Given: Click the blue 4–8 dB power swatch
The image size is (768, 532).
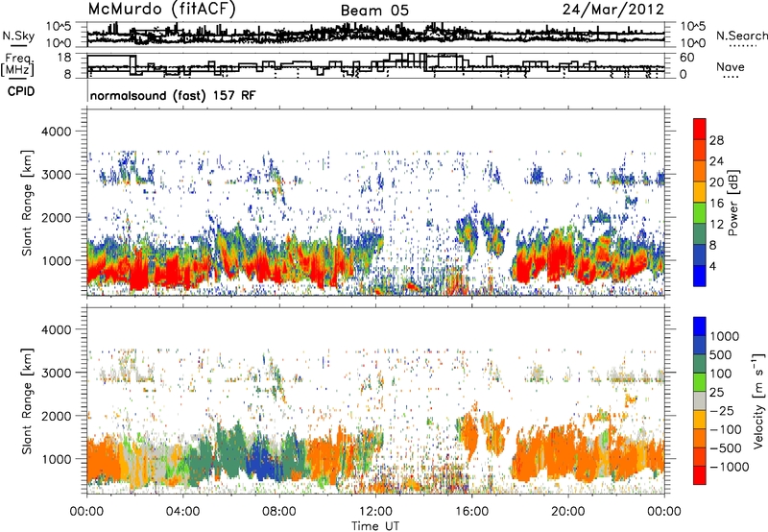Looking at the screenshot, I should pyautogui.click(x=700, y=254).
